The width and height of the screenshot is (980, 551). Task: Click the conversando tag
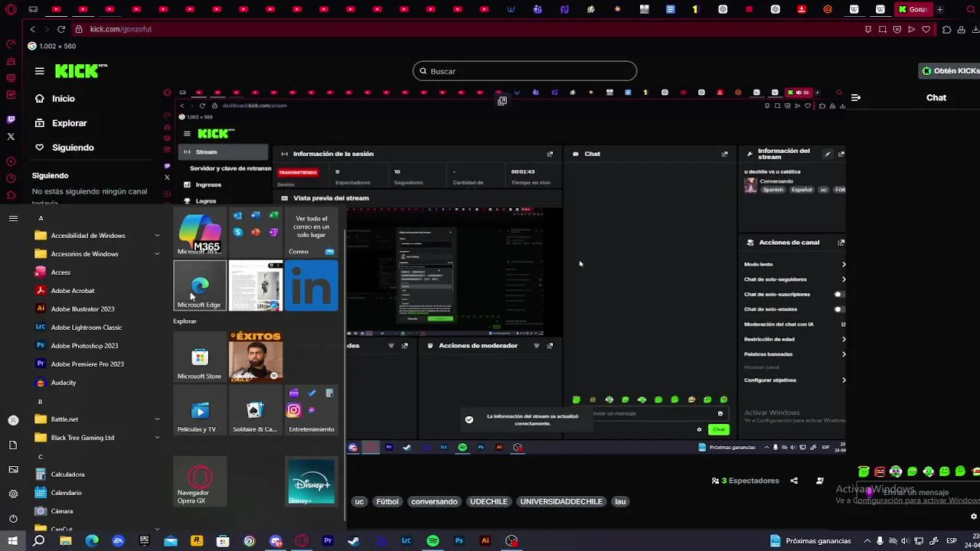pos(434,502)
